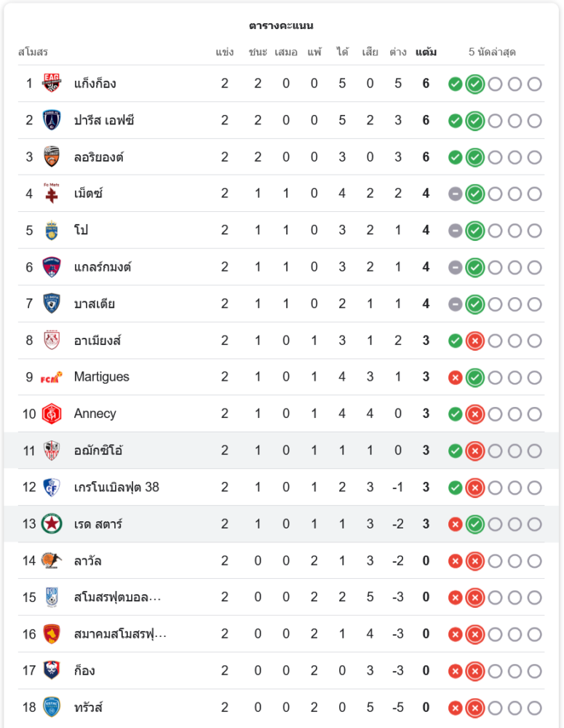Click the FC Metz cross logo
Screen dimensions: 564x728
(52, 193)
